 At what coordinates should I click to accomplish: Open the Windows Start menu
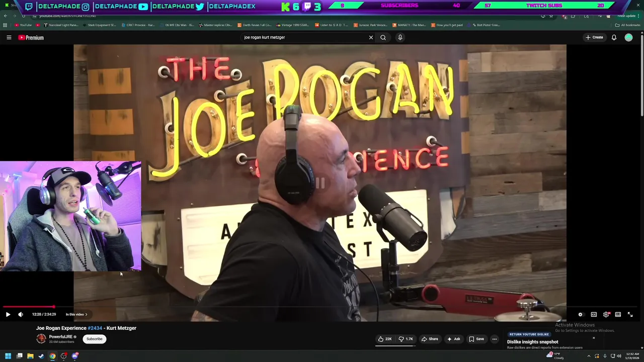pyautogui.click(x=8, y=356)
